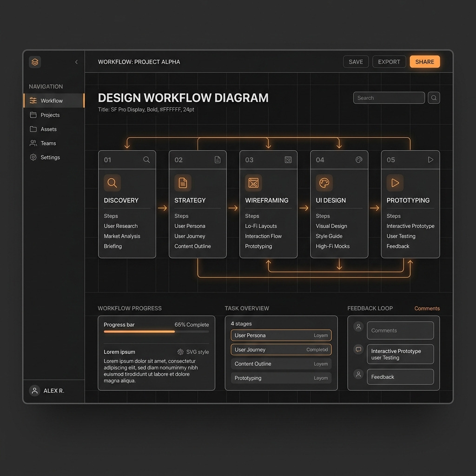Select the UI DESIGN card title
Viewport: 476px width, 476px height.
tap(331, 200)
